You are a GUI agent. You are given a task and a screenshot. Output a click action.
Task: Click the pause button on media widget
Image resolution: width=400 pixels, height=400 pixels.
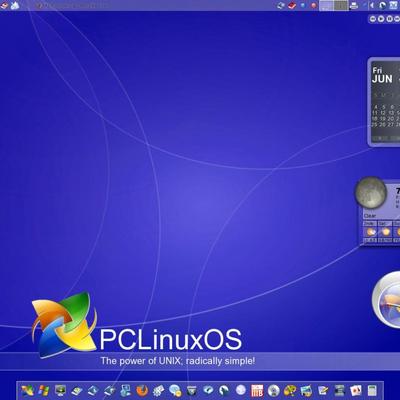tap(389, 19)
